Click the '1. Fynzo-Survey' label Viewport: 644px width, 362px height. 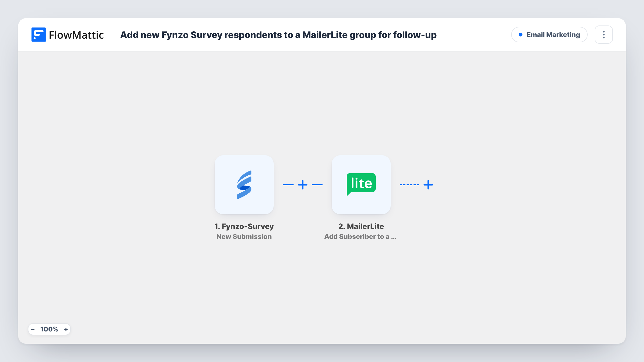coord(244,226)
